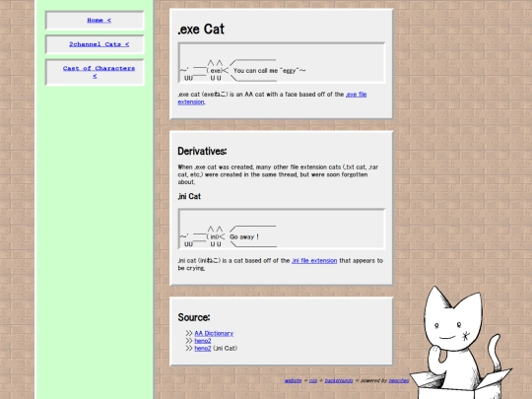Image resolution: width=532 pixels, height=399 pixels.
Task: Click the css footer link
Action: pos(313,380)
